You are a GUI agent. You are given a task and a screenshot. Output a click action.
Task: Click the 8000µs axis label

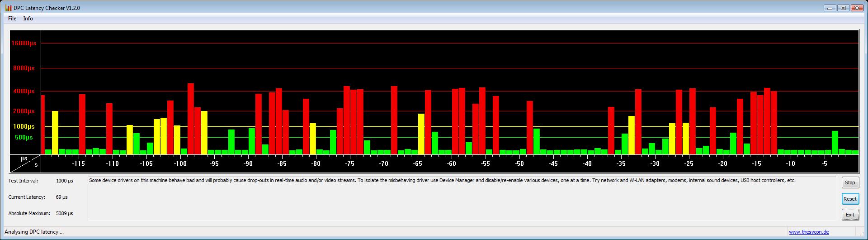[25, 68]
